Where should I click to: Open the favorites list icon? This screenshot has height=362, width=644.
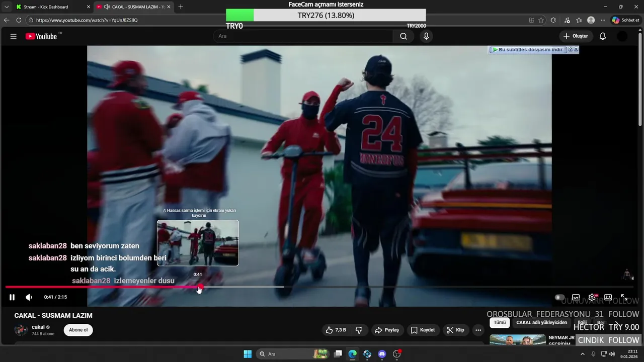coord(579,20)
